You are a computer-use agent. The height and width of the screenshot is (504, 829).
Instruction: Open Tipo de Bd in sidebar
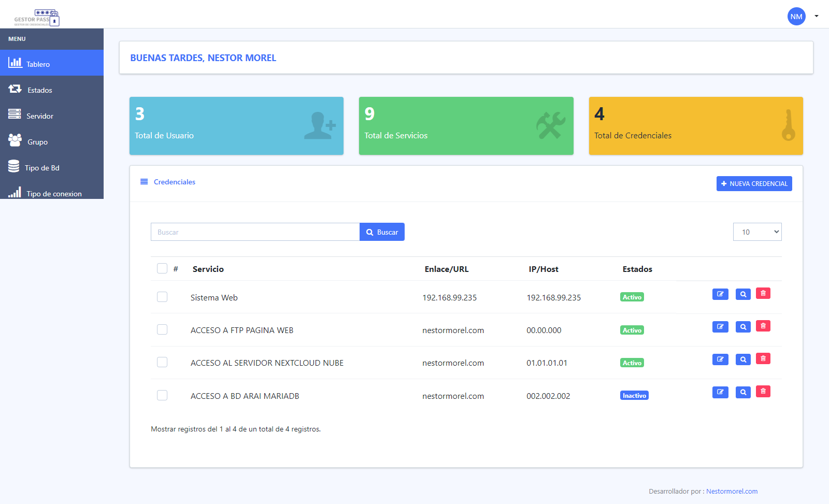41,168
